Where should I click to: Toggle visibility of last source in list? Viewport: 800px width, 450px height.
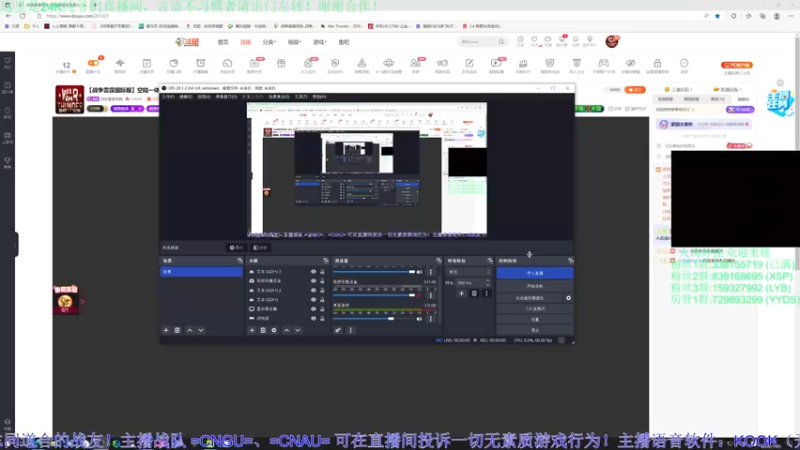[313, 318]
